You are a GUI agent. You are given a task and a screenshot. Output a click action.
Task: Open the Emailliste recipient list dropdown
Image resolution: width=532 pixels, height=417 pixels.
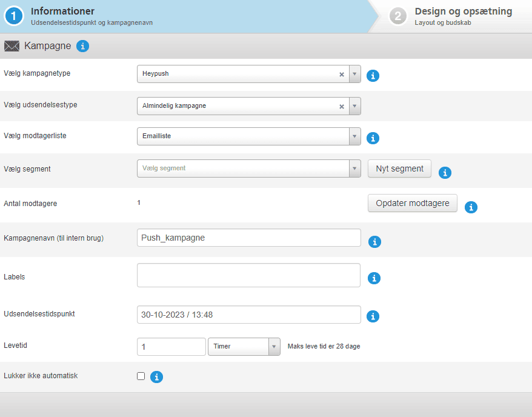[x=355, y=136]
